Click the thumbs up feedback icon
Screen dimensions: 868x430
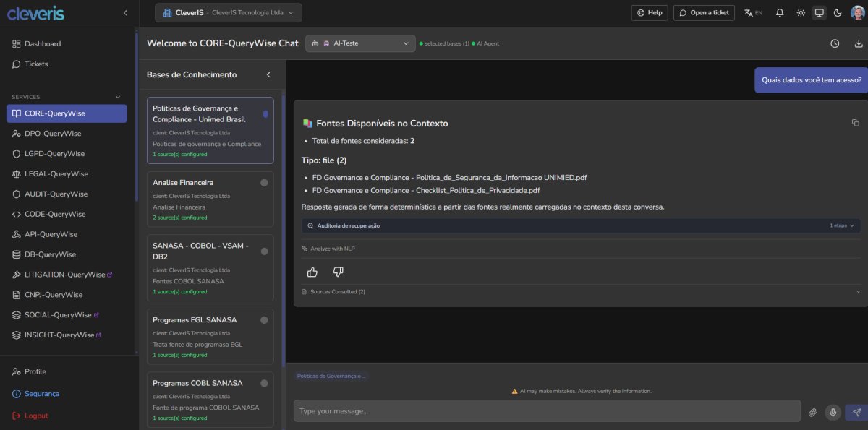point(312,272)
